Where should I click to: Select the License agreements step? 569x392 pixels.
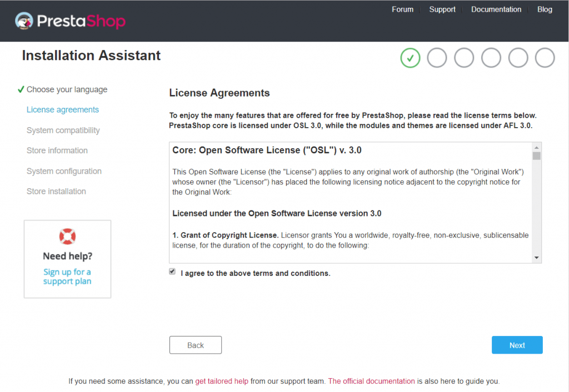(x=62, y=110)
